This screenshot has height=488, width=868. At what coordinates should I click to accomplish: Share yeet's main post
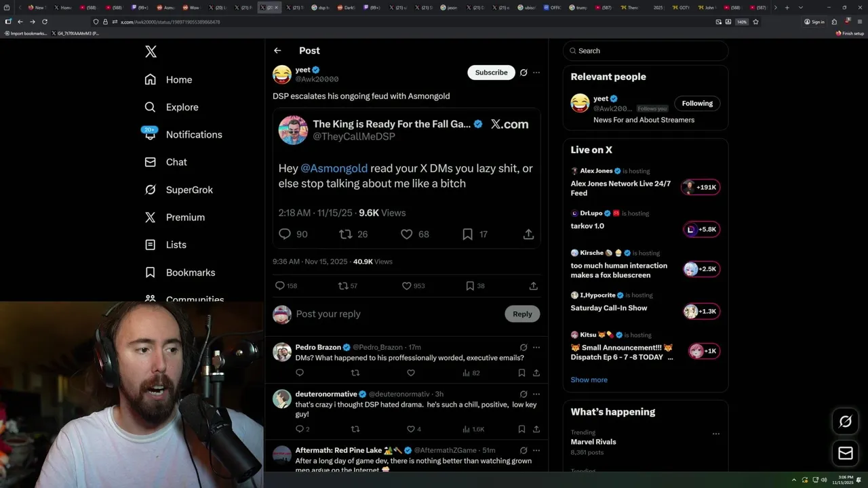point(534,286)
